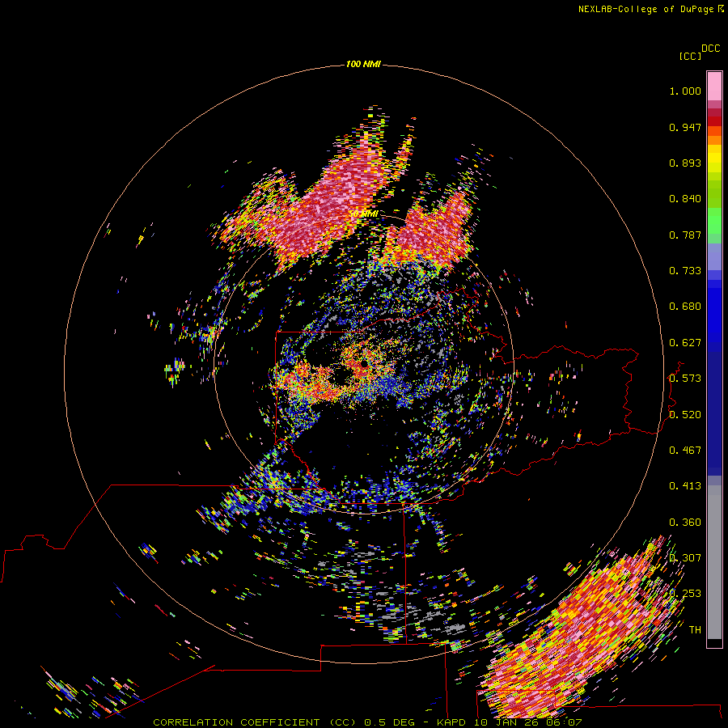
Task: Select the 0.787 legend value
Action: pyautogui.click(x=685, y=235)
